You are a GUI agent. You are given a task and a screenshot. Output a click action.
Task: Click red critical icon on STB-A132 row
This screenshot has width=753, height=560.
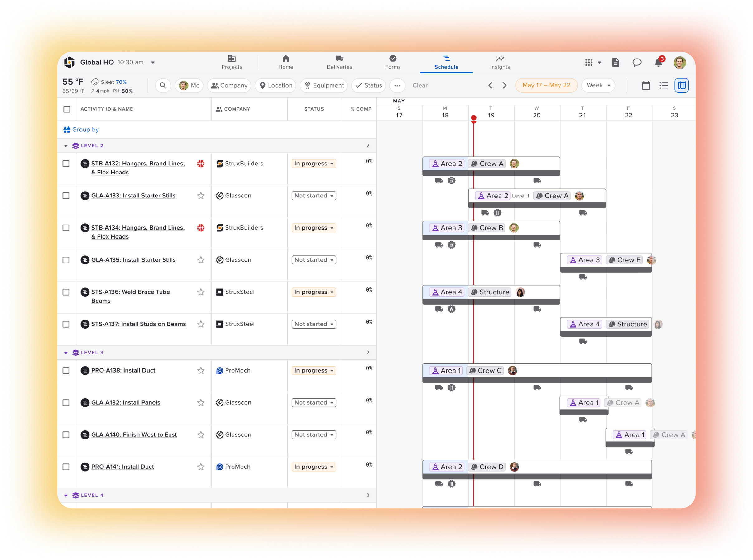pos(201,164)
